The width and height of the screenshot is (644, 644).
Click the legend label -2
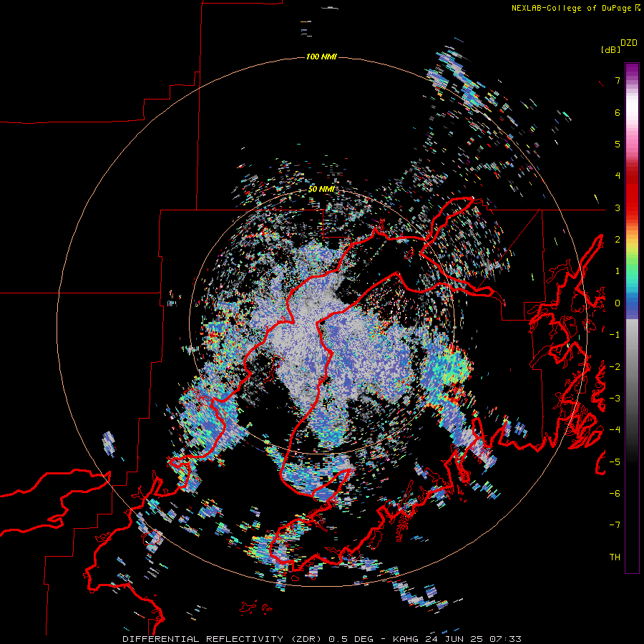(615, 366)
